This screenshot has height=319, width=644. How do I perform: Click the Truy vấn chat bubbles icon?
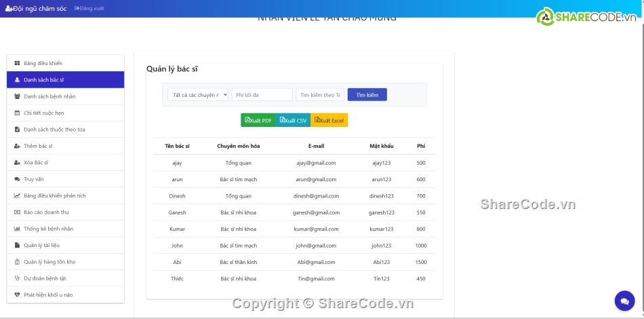17,179
